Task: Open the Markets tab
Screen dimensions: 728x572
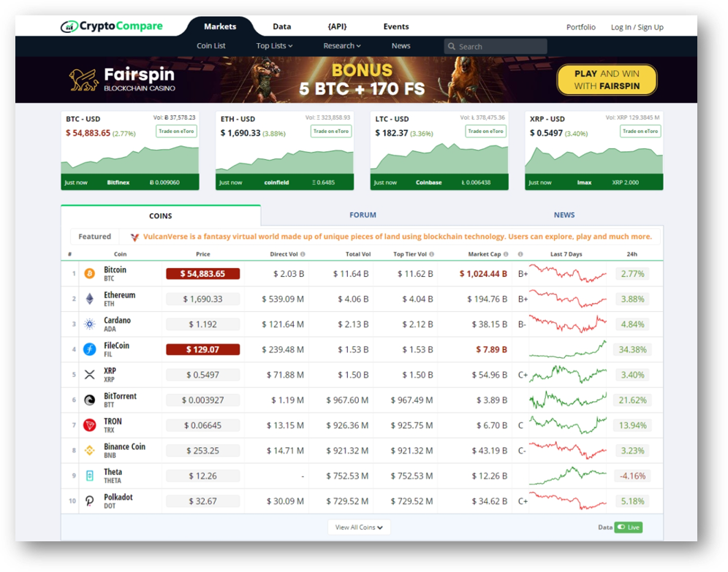Action: tap(220, 27)
